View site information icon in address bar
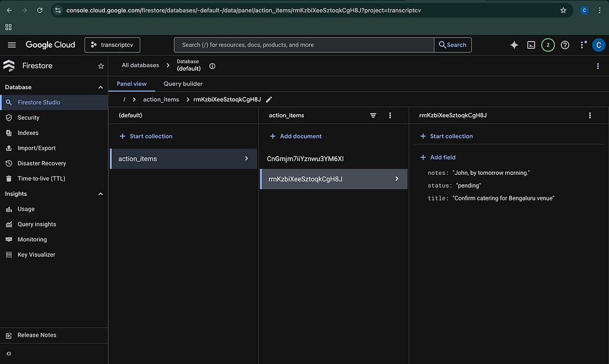609x364 pixels. [58, 11]
